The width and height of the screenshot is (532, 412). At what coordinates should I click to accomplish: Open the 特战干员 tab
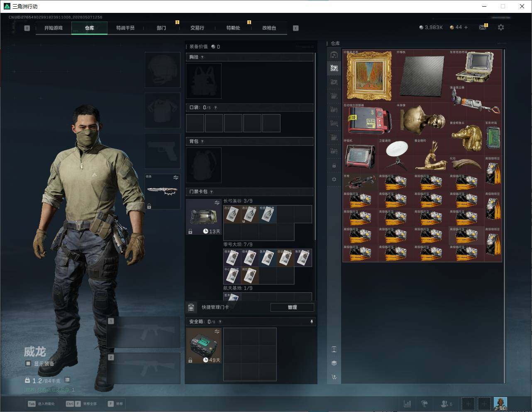pyautogui.click(x=125, y=28)
